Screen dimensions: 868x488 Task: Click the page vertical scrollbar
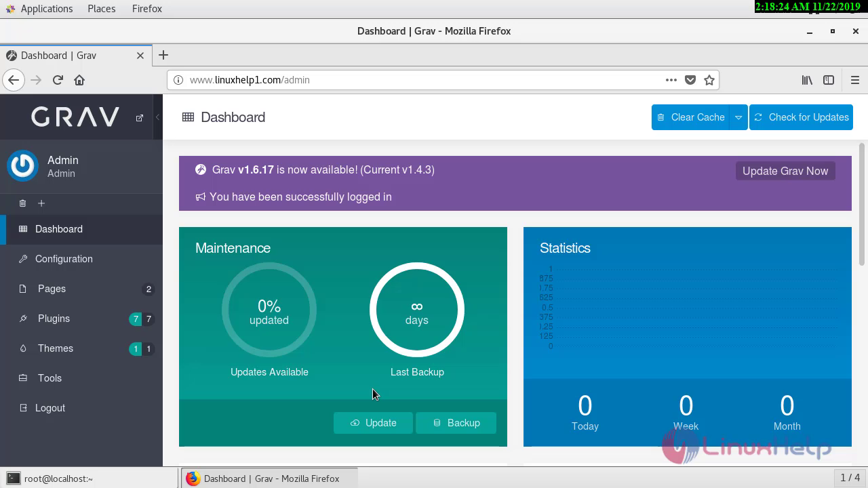click(863, 204)
